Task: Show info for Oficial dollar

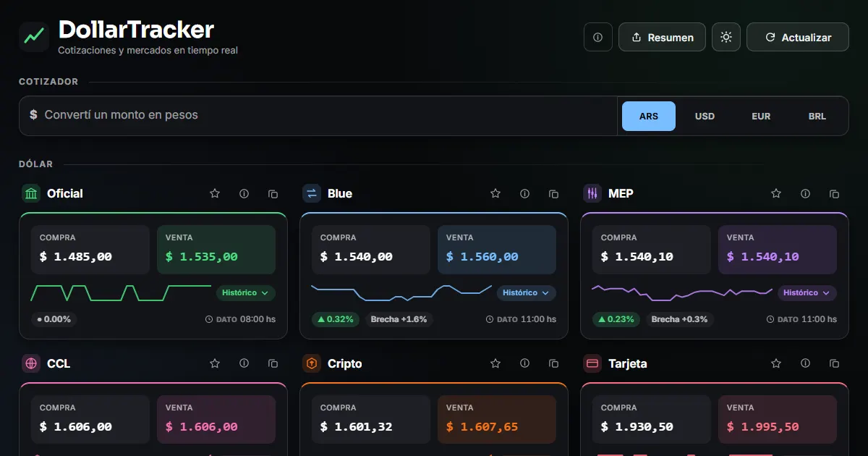Action: 244,193
